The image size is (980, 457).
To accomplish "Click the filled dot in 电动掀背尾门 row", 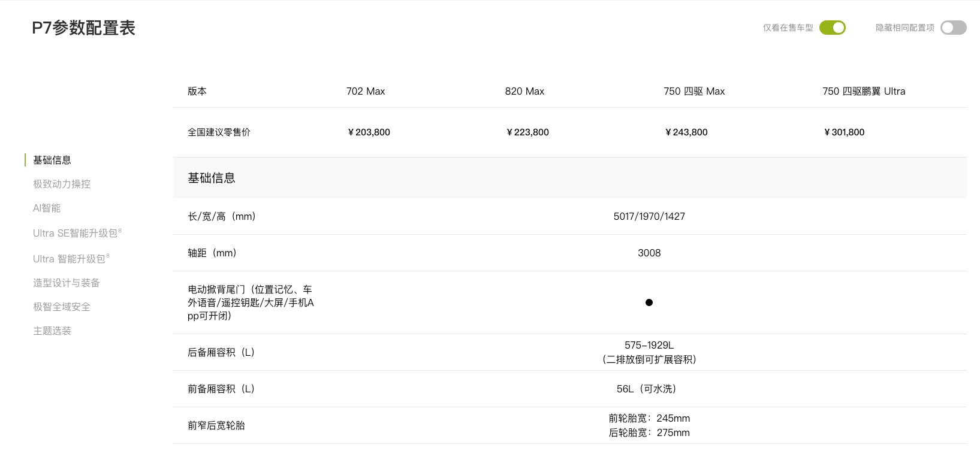I will point(649,302).
